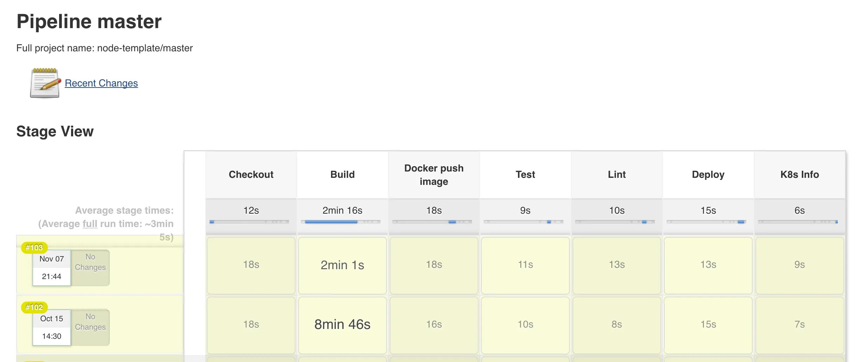
Task: Click the Recent Changes notepad icon
Action: tap(45, 83)
